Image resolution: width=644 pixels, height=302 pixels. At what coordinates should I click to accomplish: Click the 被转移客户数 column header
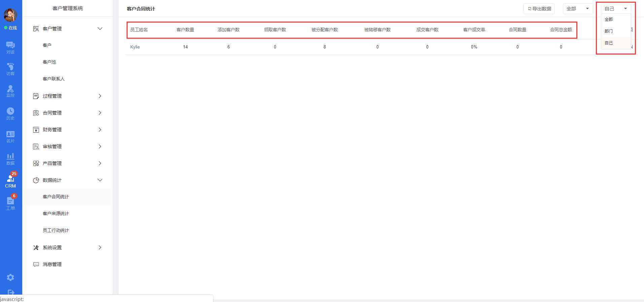coord(377,30)
